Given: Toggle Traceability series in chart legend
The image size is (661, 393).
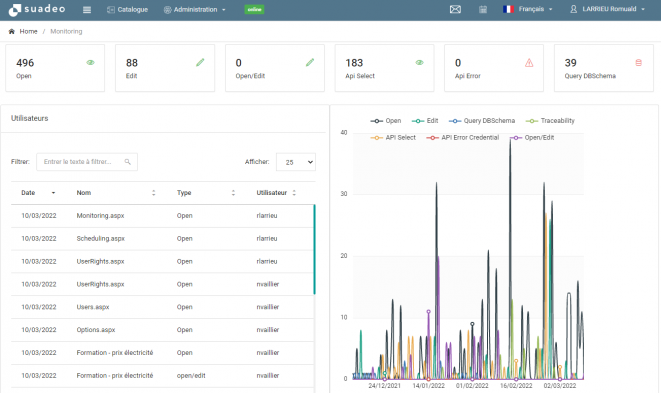Looking at the screenshot, I should 550,121.
